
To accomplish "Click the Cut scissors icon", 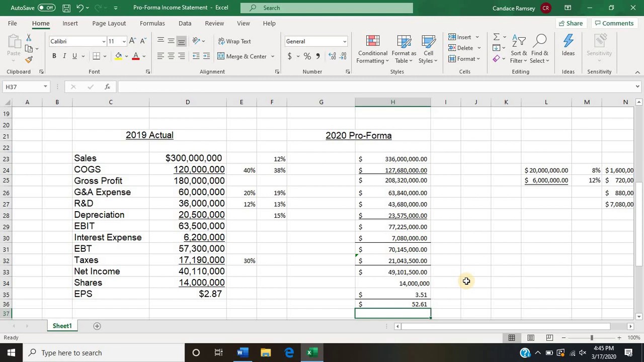I will pyautogui.click(x=29, y=38).
